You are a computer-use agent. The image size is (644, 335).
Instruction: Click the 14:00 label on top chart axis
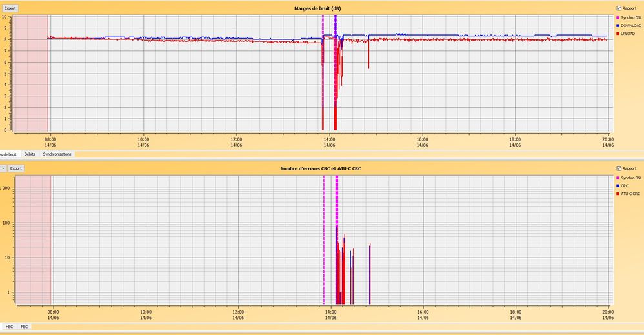[329, 142]
